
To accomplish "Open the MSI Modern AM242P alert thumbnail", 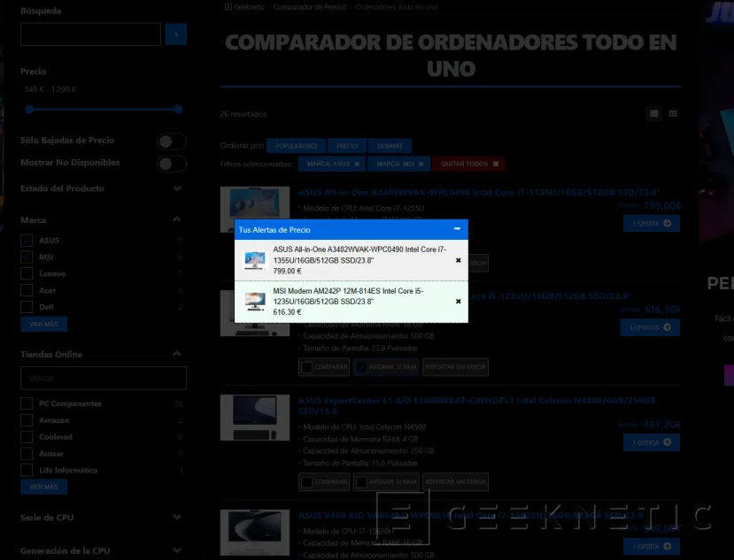I will pos(255,302).
